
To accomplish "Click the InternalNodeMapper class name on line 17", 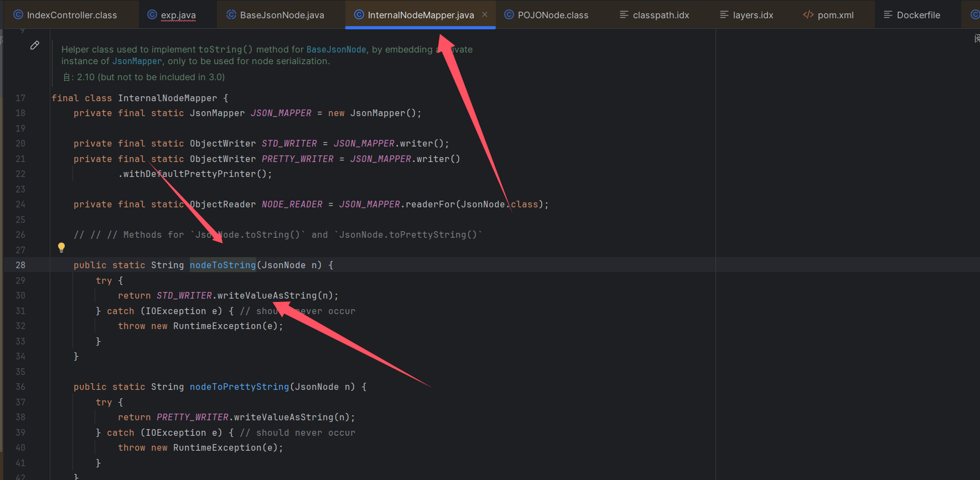I will (x=168, y=98).
